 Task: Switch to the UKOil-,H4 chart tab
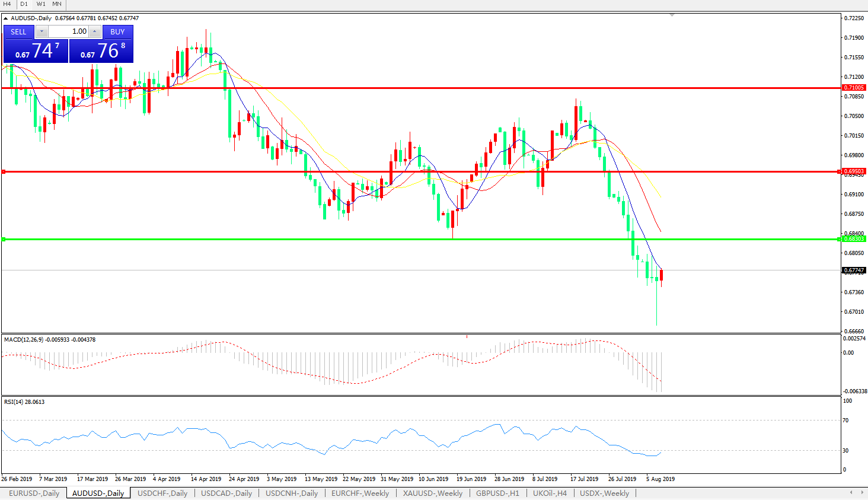(x=550, y=493)
